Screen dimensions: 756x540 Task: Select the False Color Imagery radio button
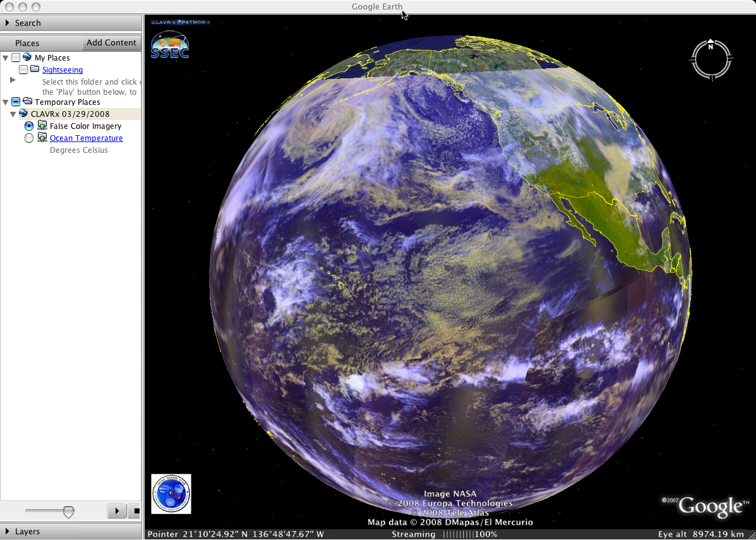coord(29,126)
